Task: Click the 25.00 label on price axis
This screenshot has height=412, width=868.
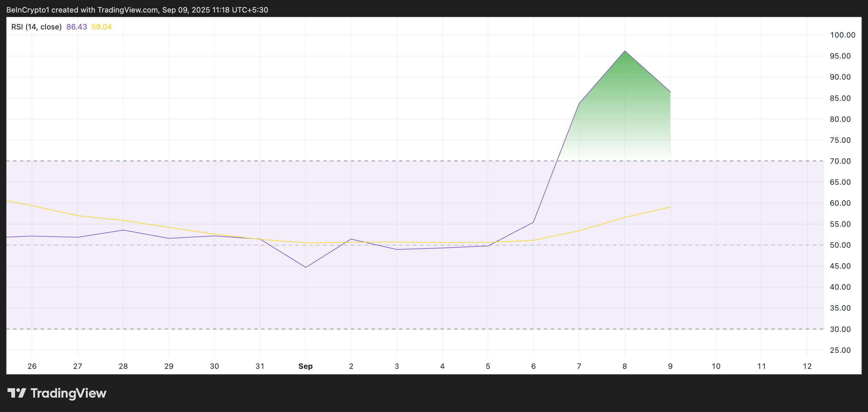Action: [840, 350]
